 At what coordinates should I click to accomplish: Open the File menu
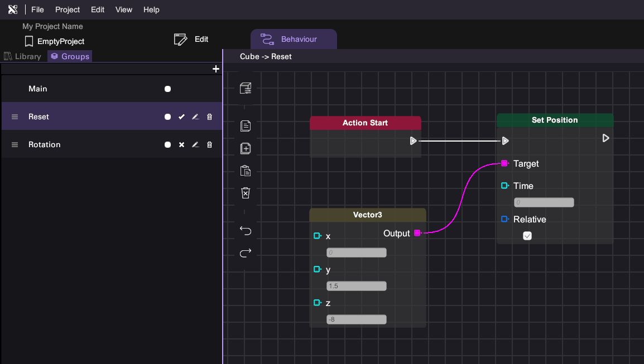tap(37, 9)
